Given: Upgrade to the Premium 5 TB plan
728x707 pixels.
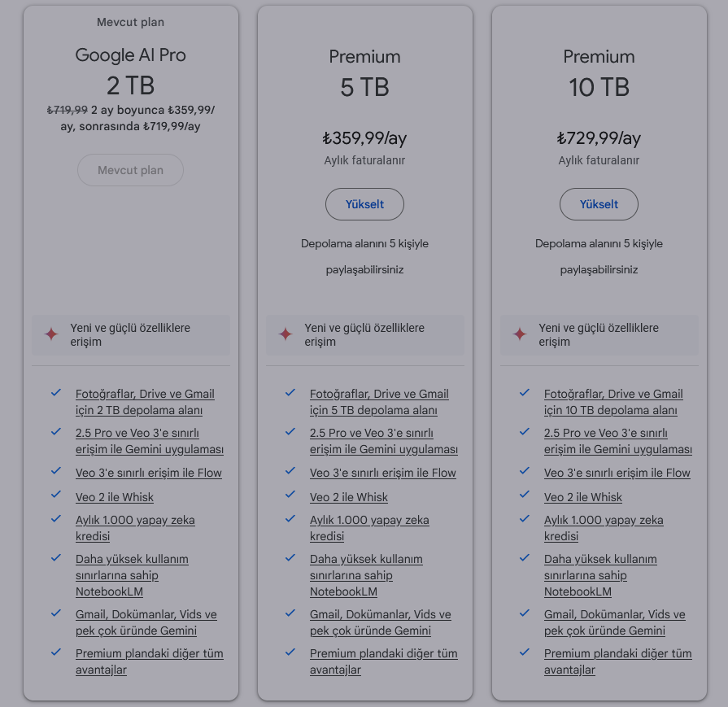Looking at the screenshot, I should 364,204.
